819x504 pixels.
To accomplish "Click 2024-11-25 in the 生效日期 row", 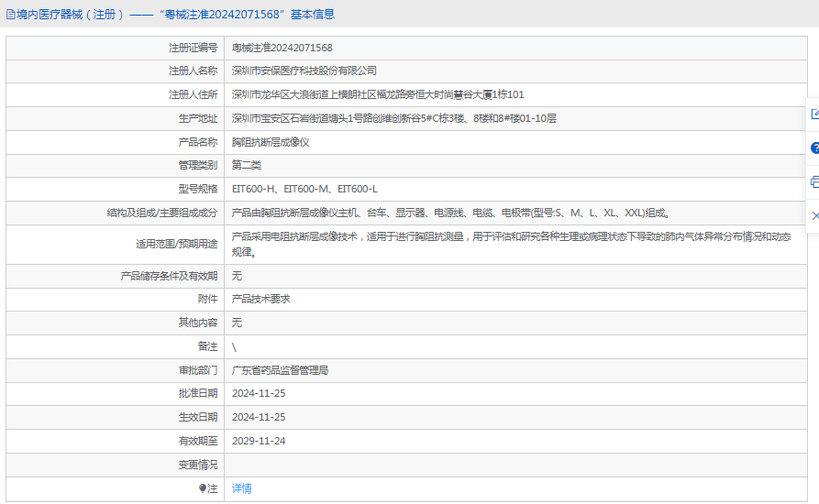I will 259,417.
